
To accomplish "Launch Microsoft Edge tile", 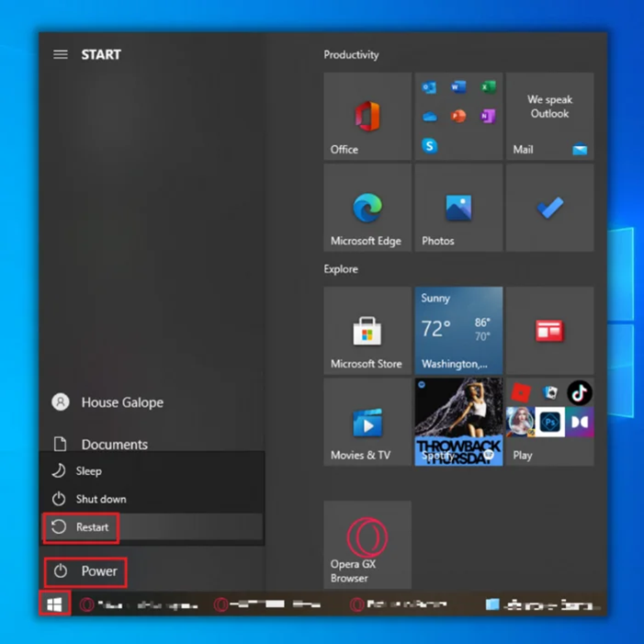I will 367,208.
